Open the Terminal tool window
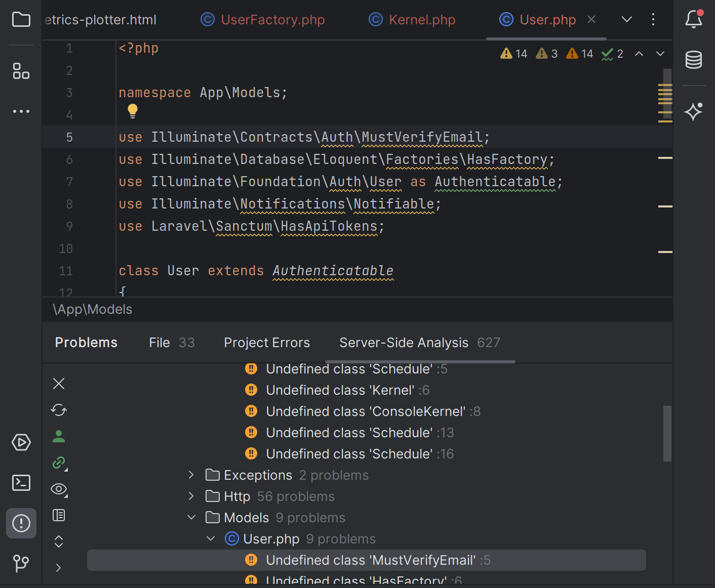This screenshot has width=715, height=588. (21, 483)
